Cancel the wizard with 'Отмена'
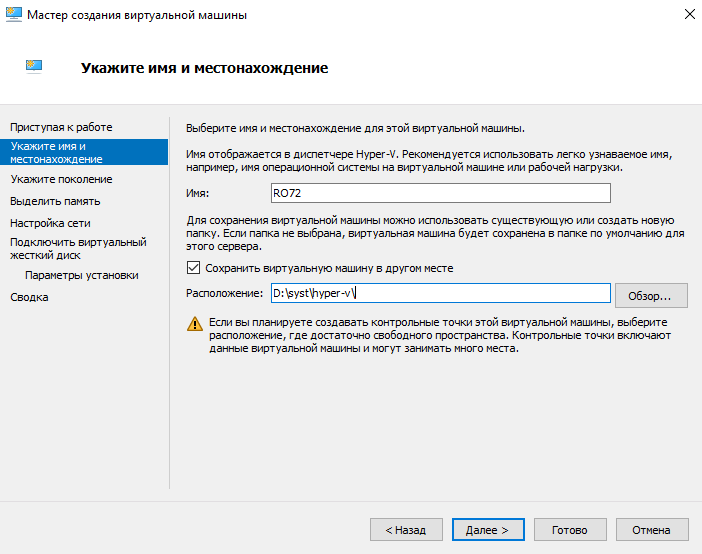Screen dimensions: 702x554 coord(652,529)
